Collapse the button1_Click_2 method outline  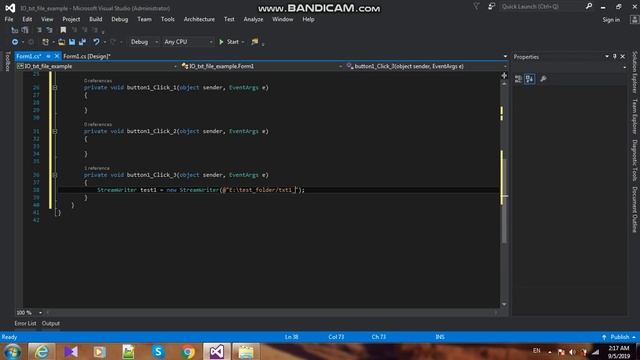tap(55, 131)
